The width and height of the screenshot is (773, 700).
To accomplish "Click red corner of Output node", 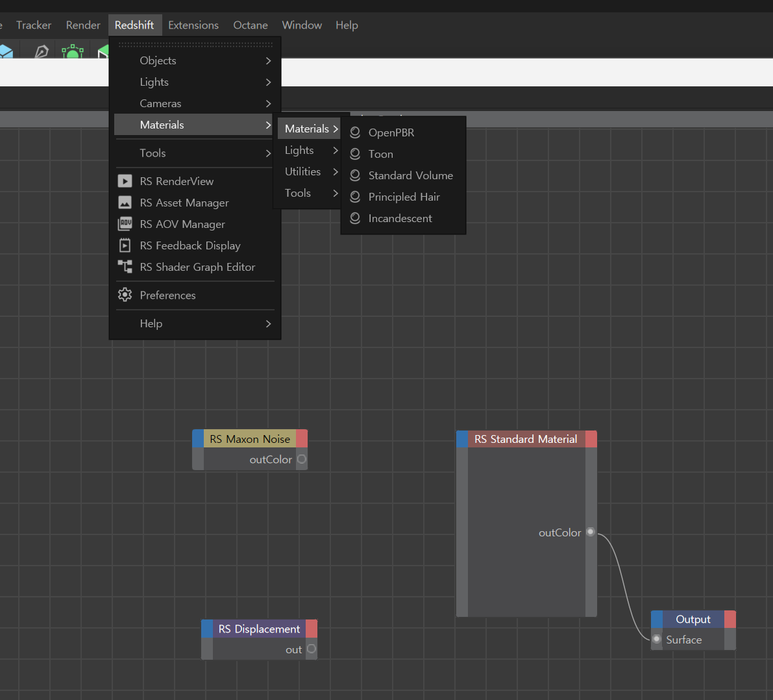I will [x=730, y=619].
